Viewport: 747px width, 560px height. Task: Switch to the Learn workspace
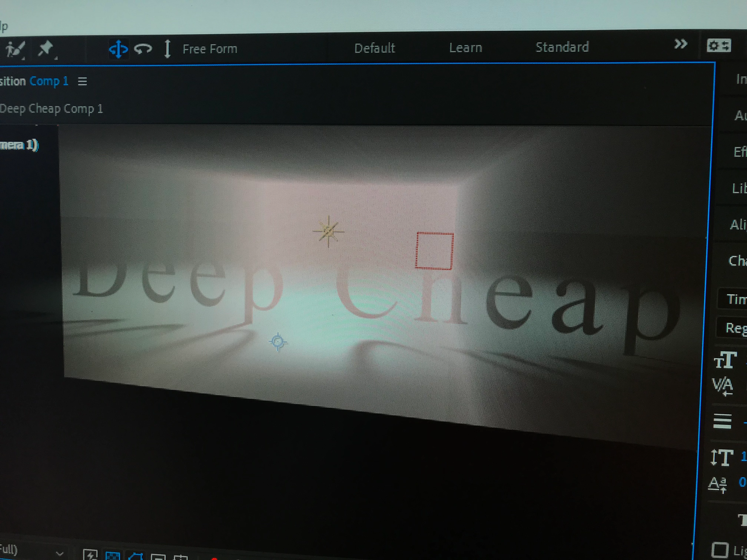pos(465,48)
